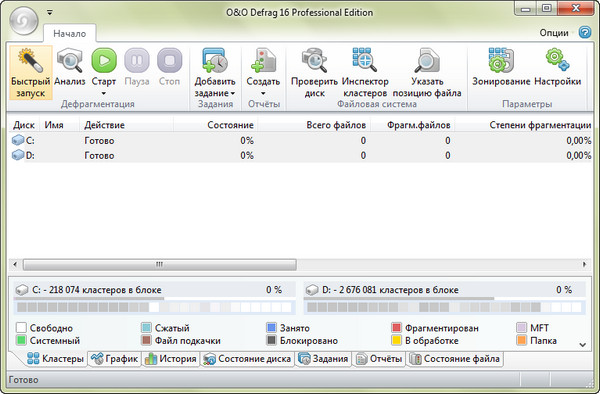Click the MFT lavender swatch
Screen dimensions: 600x394
[x=522, y=327]
